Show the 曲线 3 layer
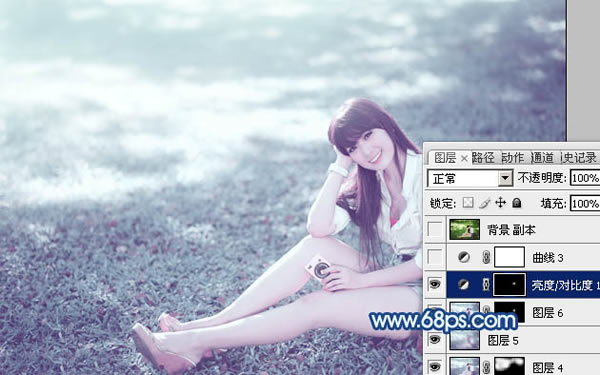600x375 pixels. [x=435, y=257]
